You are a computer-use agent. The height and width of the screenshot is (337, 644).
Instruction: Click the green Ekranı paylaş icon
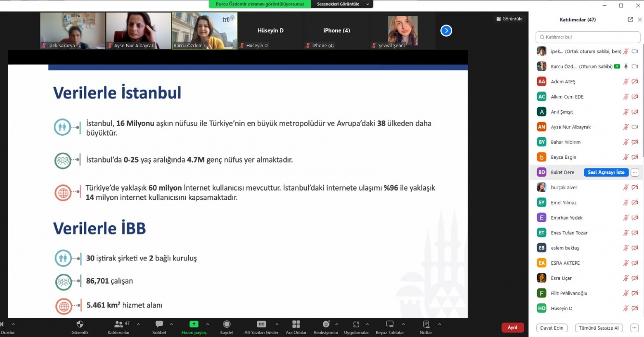coord(194,324)
